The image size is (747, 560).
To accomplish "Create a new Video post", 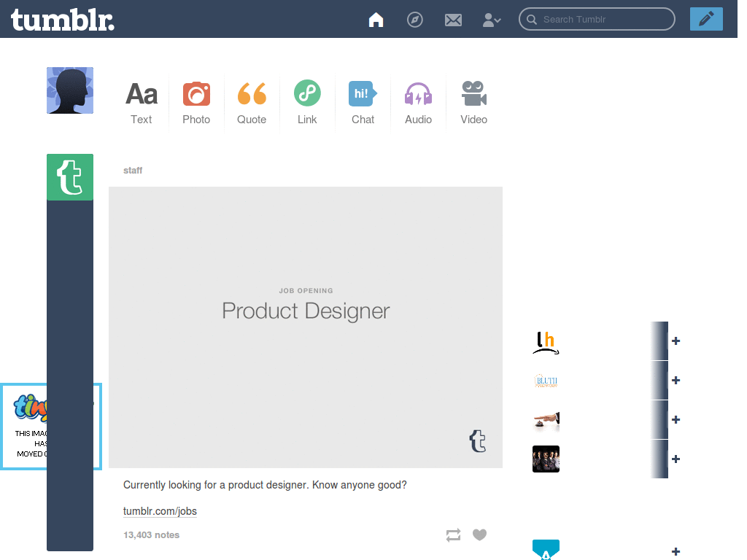I will 473,103.
